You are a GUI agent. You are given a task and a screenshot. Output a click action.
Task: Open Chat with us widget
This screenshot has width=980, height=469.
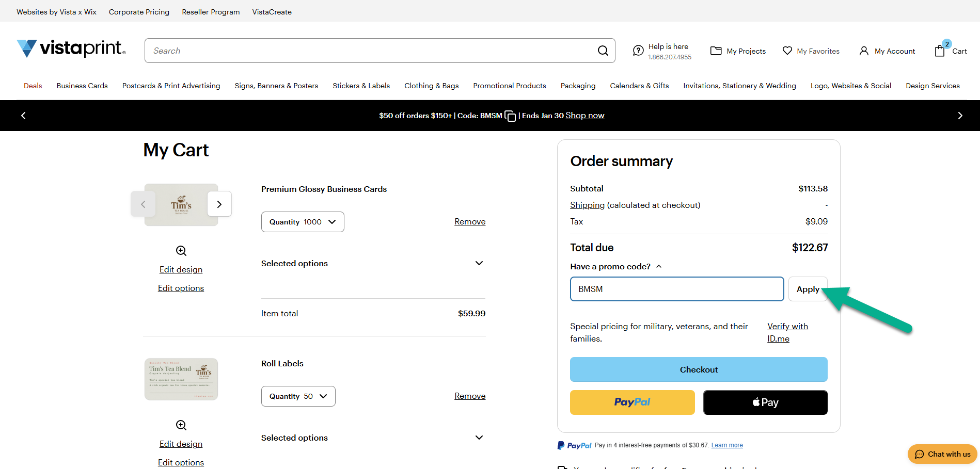(942, 454)
